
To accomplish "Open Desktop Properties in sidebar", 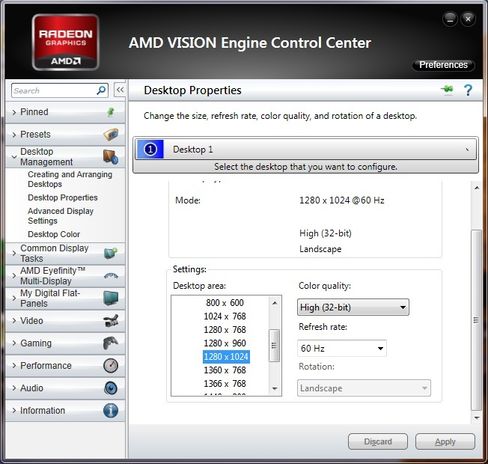I will [x=63, y=198].
